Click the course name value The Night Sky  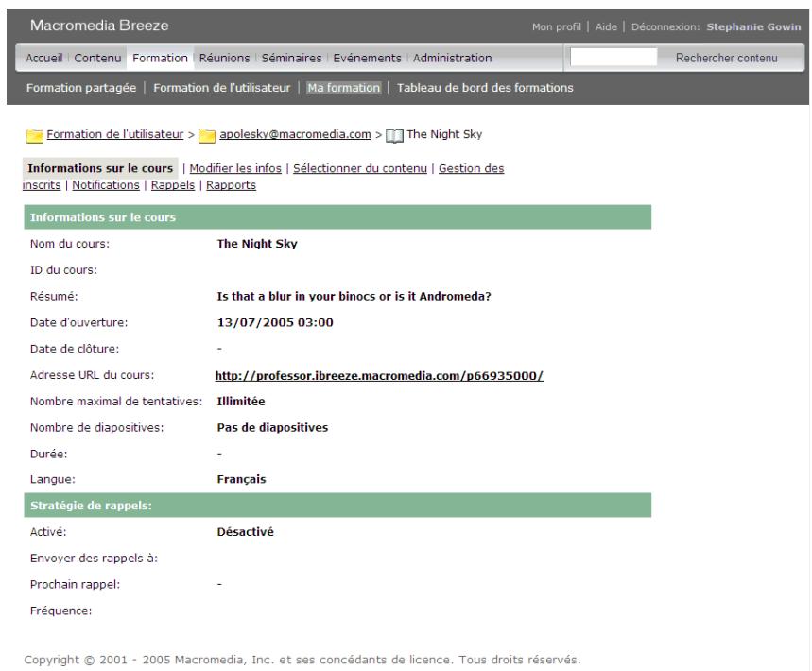pyautogui.click(x=257, y=244)
